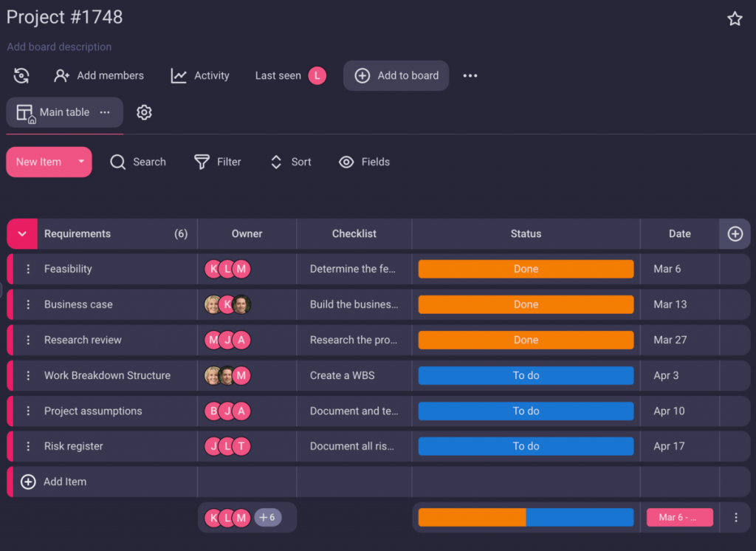Star this board as favorite
The height and width of the screenshot is (551, 756).
[735, 19]
